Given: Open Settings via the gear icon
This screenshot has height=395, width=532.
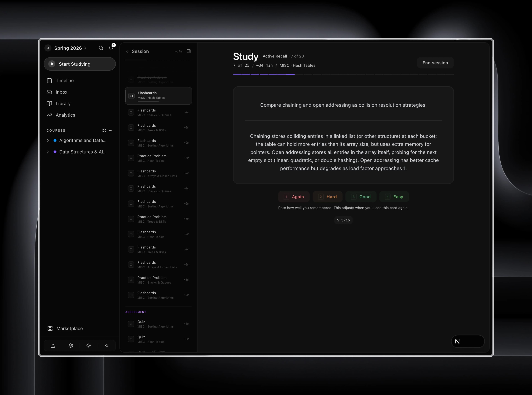Looking at the screenshot, I should pyautogui.click(x=71, y=346).
